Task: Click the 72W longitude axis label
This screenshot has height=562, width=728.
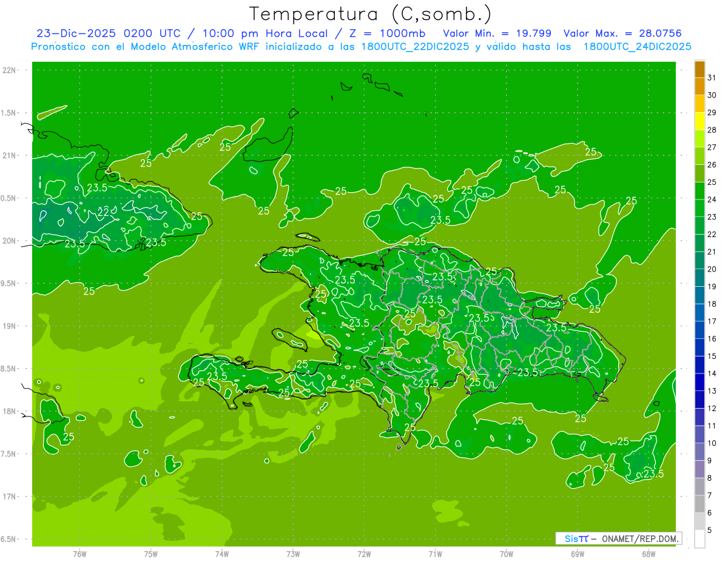Action: coord(364,554)
